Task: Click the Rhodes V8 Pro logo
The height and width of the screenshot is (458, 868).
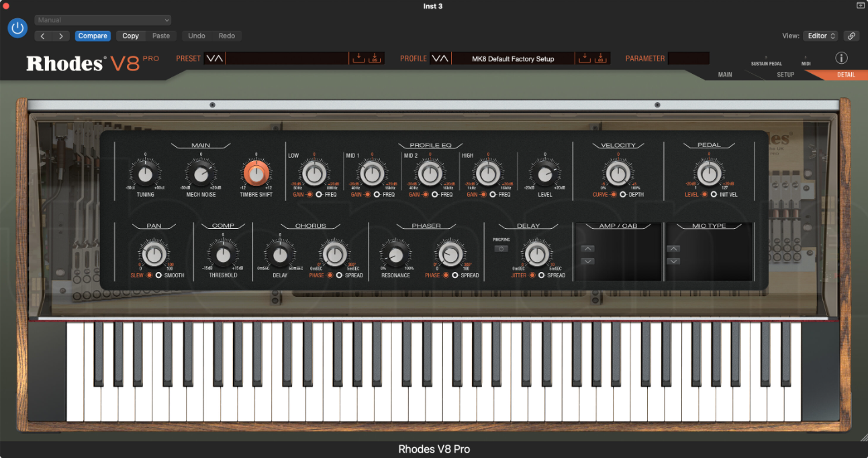Action: point(93,62)
